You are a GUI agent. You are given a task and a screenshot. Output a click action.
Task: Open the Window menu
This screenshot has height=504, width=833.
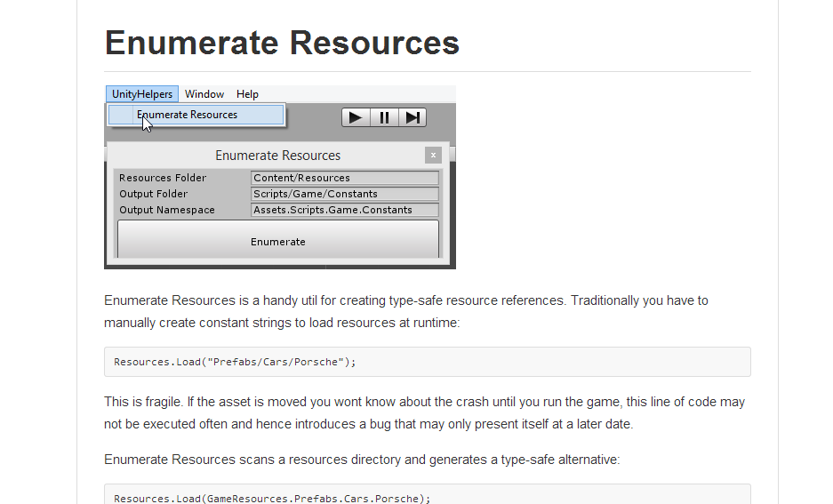[204, 94]
